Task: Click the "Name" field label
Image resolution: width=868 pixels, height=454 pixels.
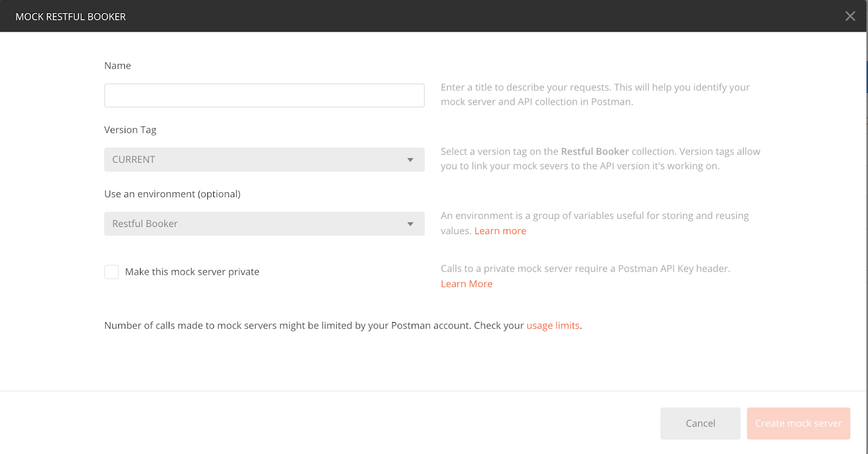Action: click(x=118, y=66)
